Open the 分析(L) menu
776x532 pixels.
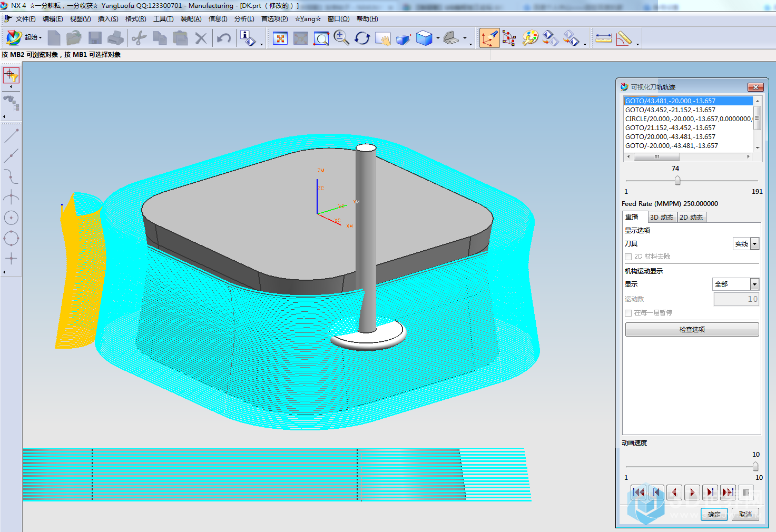click(244, 19)
